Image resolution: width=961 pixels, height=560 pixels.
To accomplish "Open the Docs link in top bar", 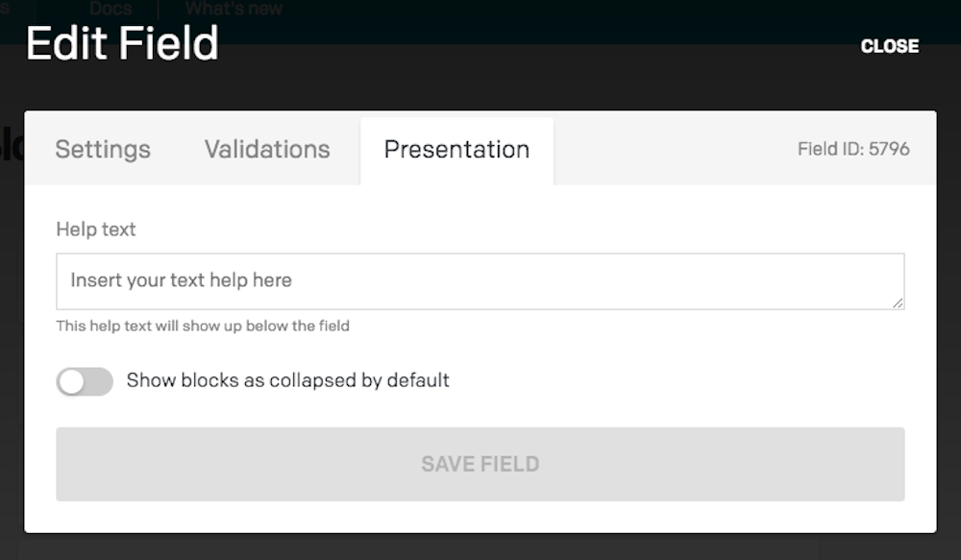I will click(x=111, y=9).
